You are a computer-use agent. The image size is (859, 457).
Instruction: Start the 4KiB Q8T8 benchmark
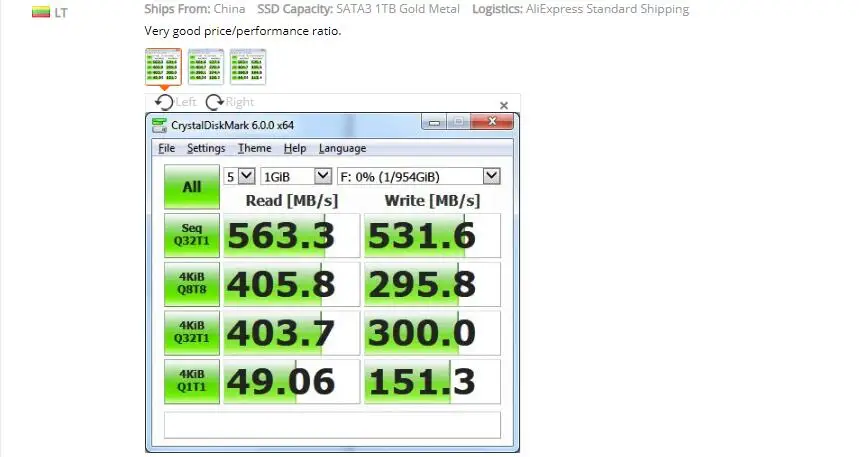(192, 284)
